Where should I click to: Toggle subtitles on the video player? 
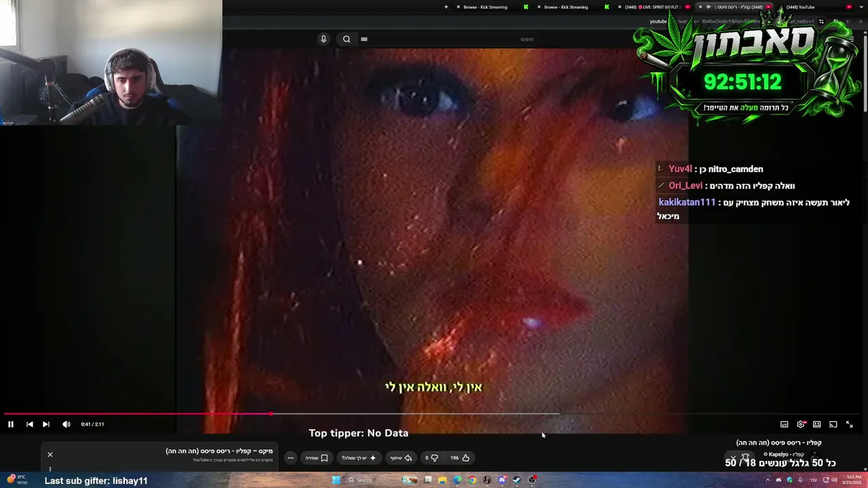point(785,424)
